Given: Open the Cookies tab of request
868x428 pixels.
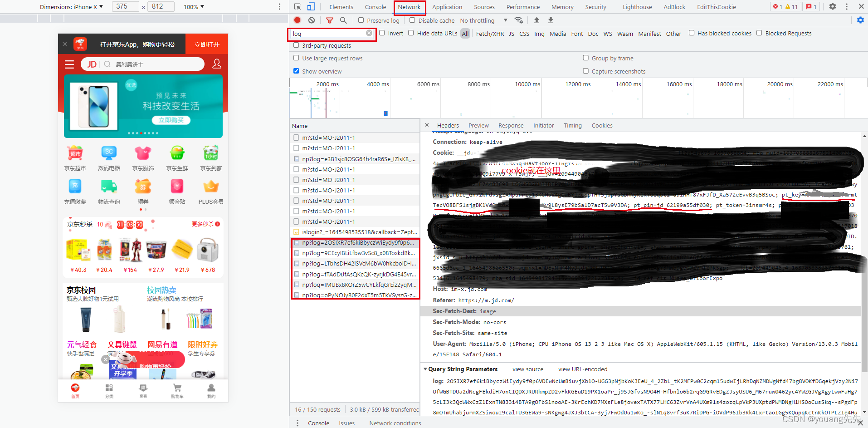Looking at the screenshot, I should click(x=602, y=125).
